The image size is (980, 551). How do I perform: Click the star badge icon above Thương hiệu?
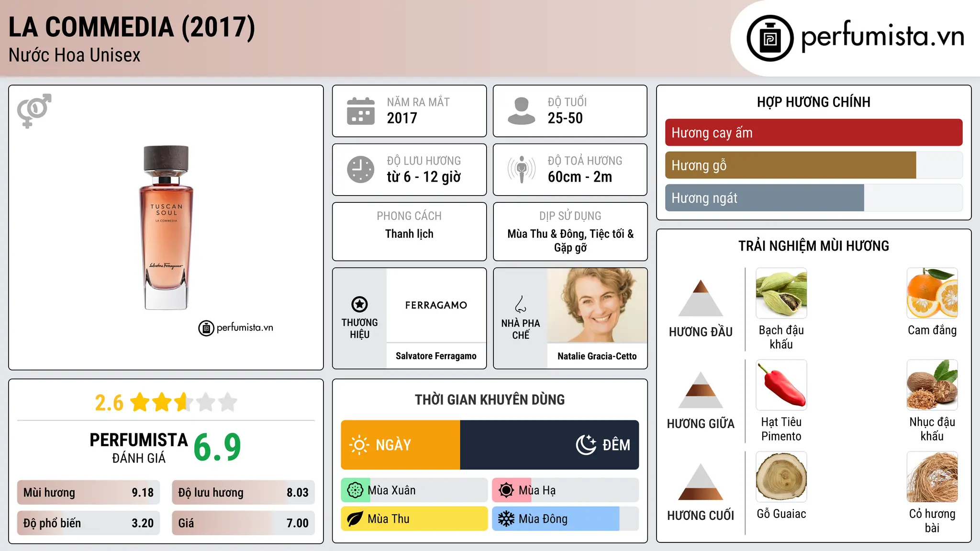(x=359, y=304)
